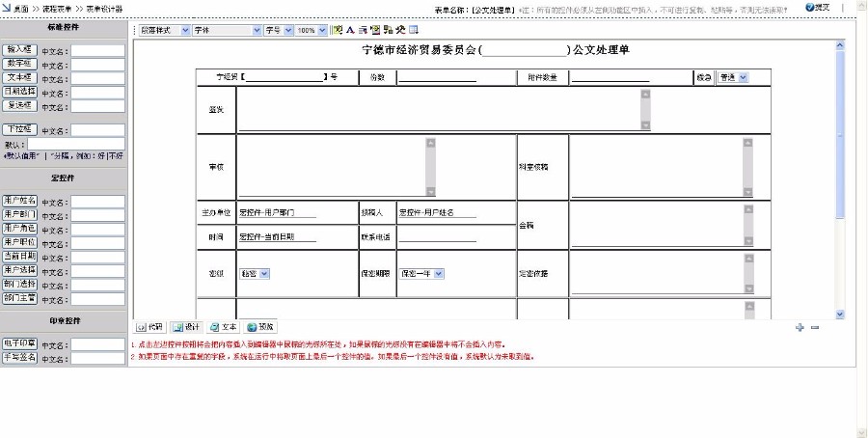Viewport: 868px width, 438px height.
Task: Insert the 用户角色 macro control
Action: 20,228
